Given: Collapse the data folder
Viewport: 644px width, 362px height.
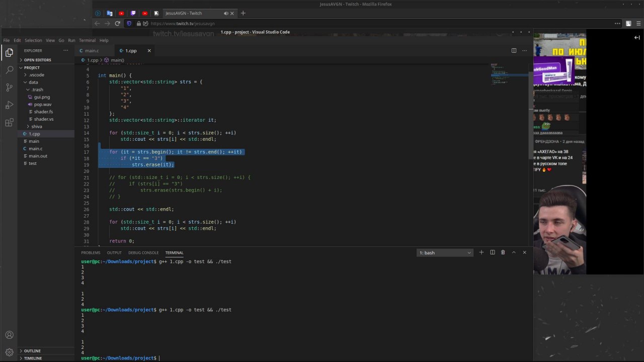Looking at the screenshot, I should [33, 82].
